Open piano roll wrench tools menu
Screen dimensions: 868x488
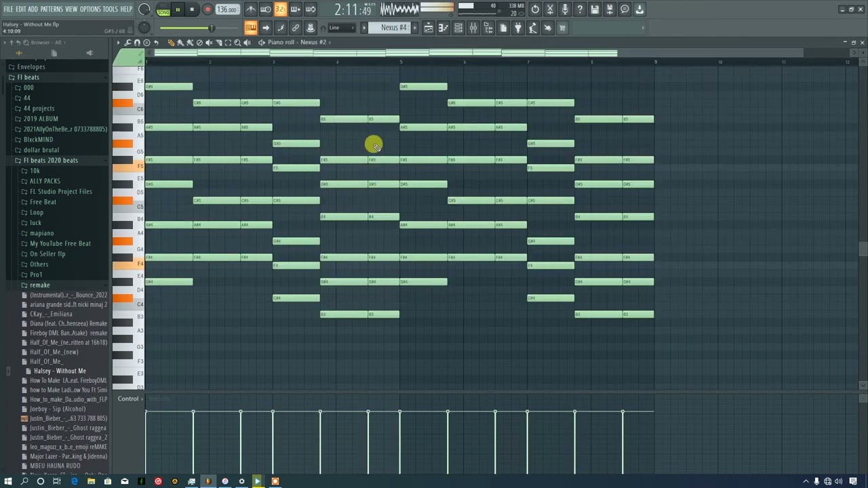coord(128,42)
